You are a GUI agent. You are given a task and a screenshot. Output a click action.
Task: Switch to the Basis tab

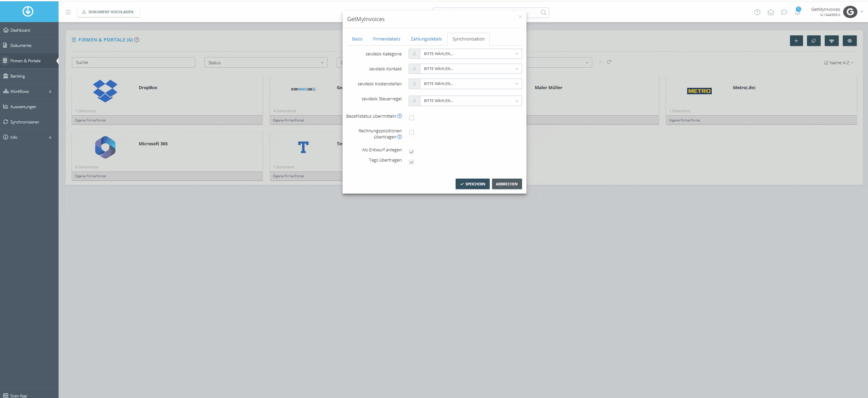point(357,39)
